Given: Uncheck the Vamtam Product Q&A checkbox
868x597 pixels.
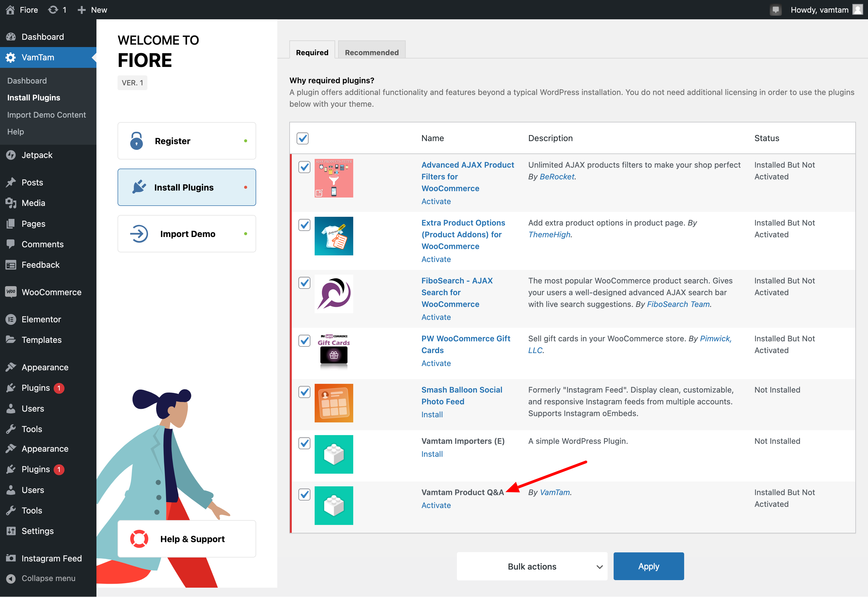Looking at the screenshot, I should (304, 494).
